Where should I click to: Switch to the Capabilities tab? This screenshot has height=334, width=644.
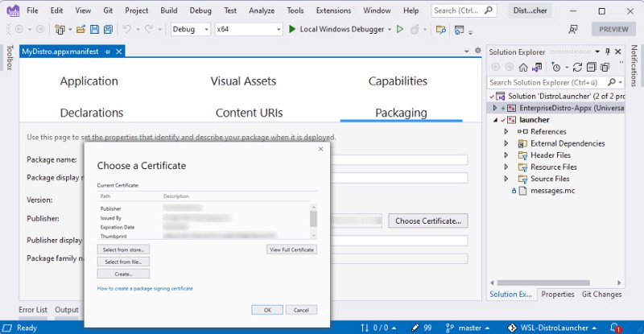coord(398,81)
